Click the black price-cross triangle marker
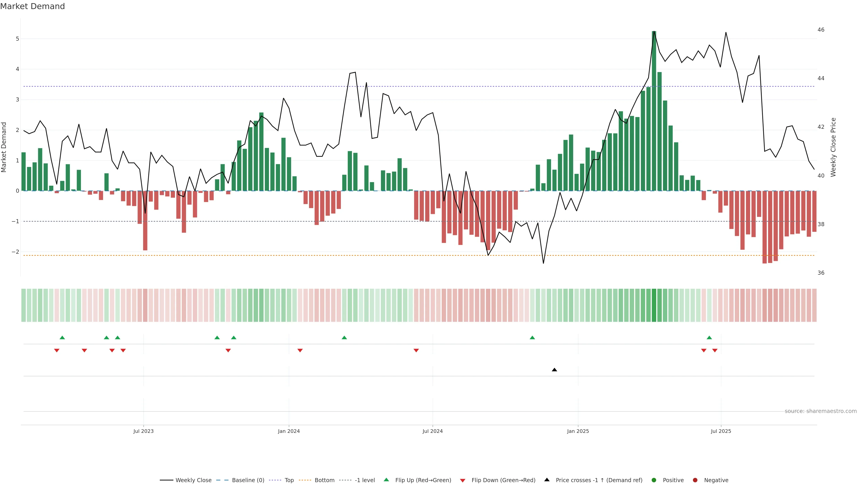 (554, 370)
